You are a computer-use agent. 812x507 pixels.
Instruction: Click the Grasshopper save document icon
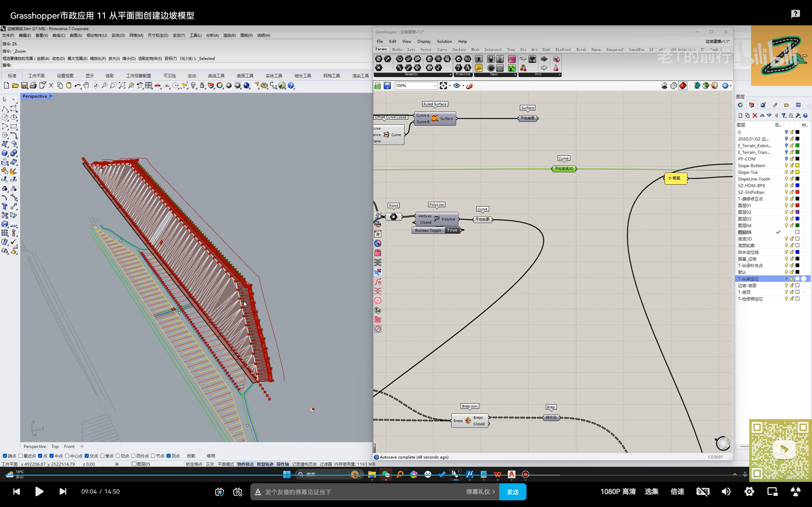pos(387,86)
